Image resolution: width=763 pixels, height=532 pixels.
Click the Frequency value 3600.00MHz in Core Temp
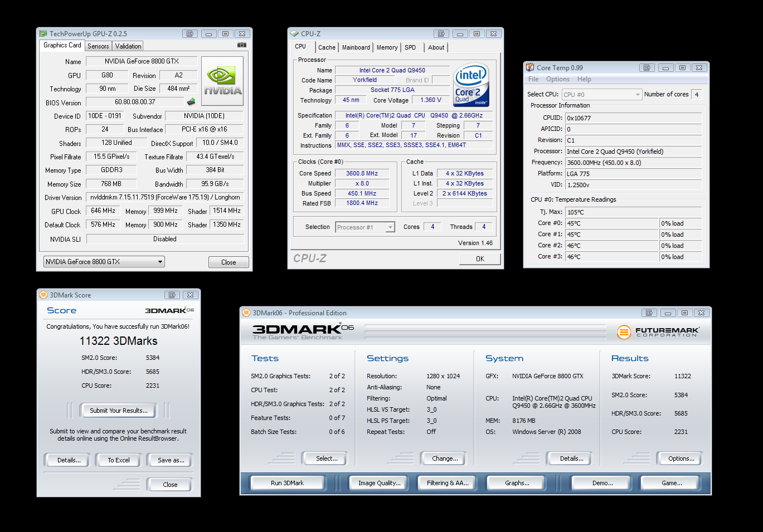coord(634,163)
